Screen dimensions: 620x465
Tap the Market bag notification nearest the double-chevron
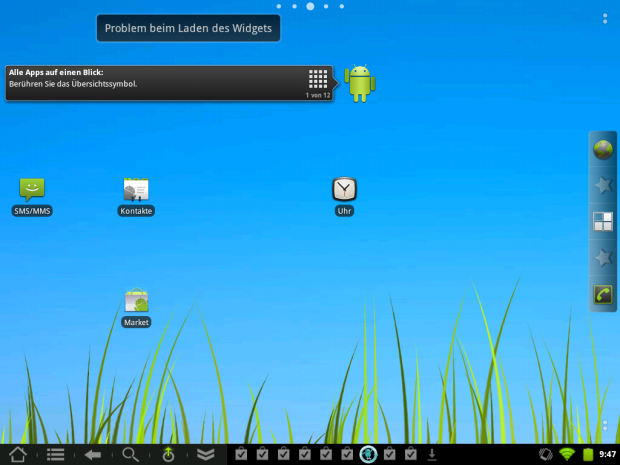tap(241, 454)
